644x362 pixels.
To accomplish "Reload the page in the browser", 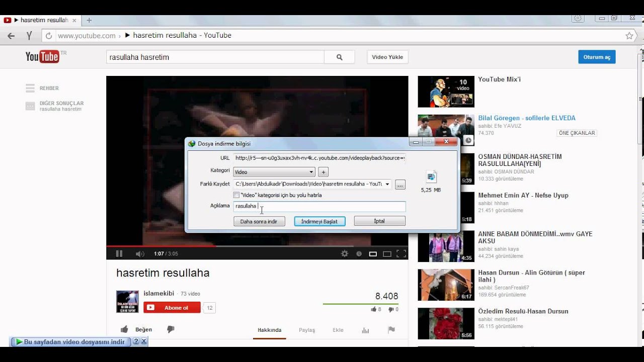I will coord(48,36).
